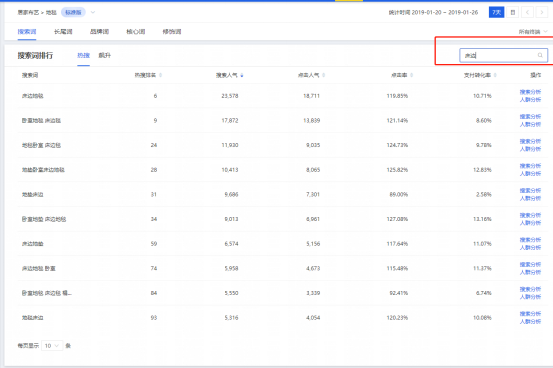Viewport: 553px width, 368px height.
Task: Open the 所有终端 dropdown
Action: click(533, 32)
